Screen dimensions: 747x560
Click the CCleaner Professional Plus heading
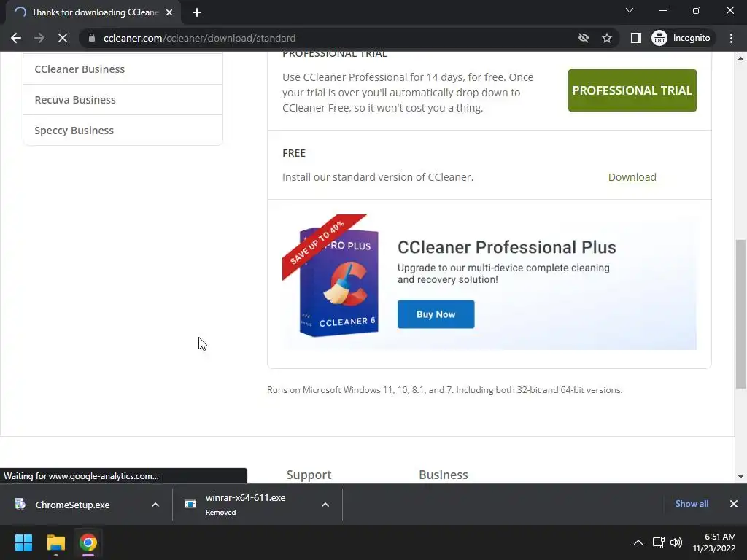[507, 247]
